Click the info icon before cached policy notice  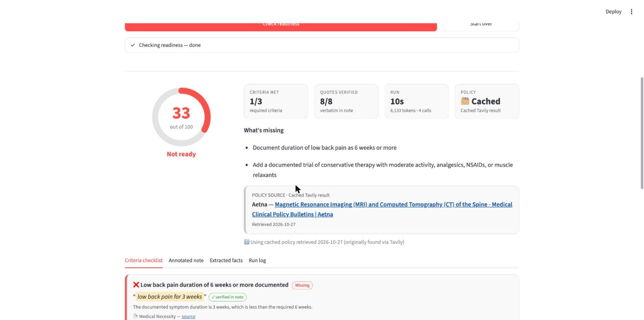[x=246, y=242]
